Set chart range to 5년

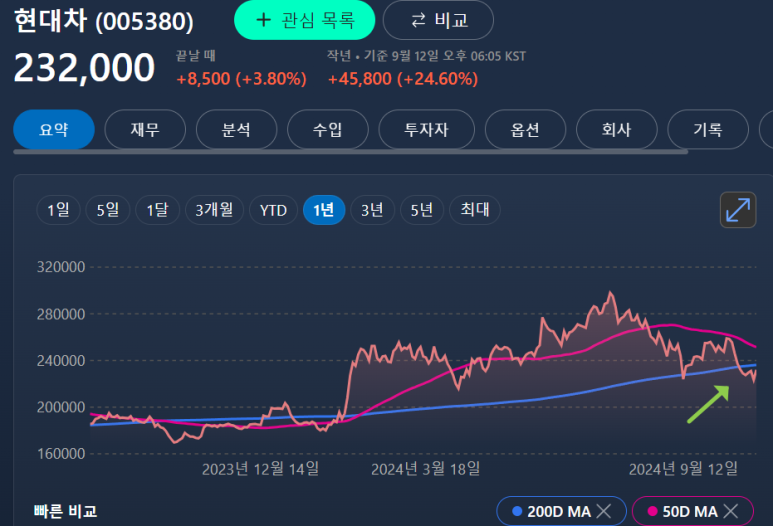coord(422,210)
